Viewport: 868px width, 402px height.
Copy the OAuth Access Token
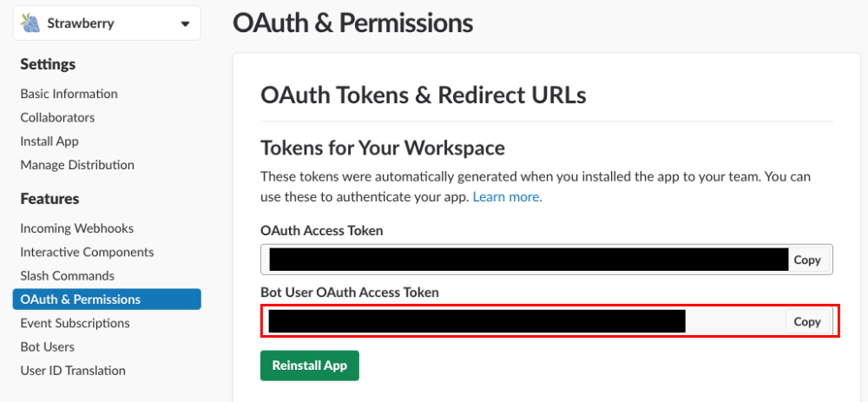coord(807,260)
